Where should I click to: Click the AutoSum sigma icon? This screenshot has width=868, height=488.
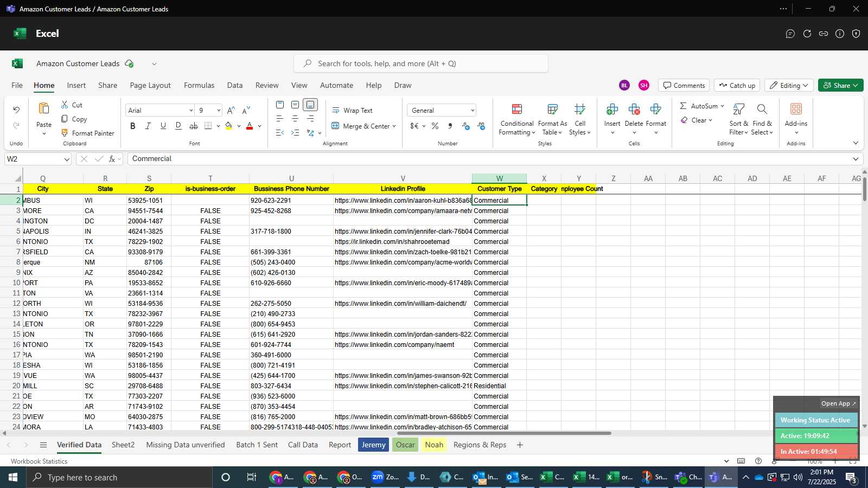point(684,106)
